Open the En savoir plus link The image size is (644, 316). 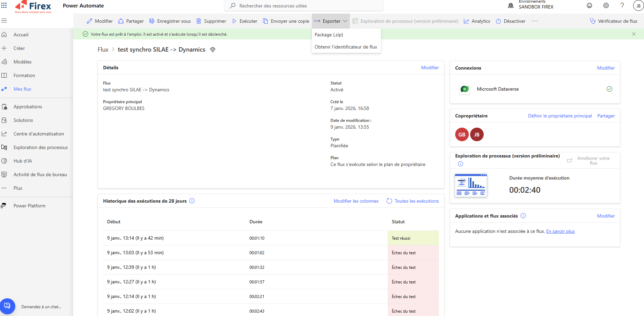(x=560, y=231)
